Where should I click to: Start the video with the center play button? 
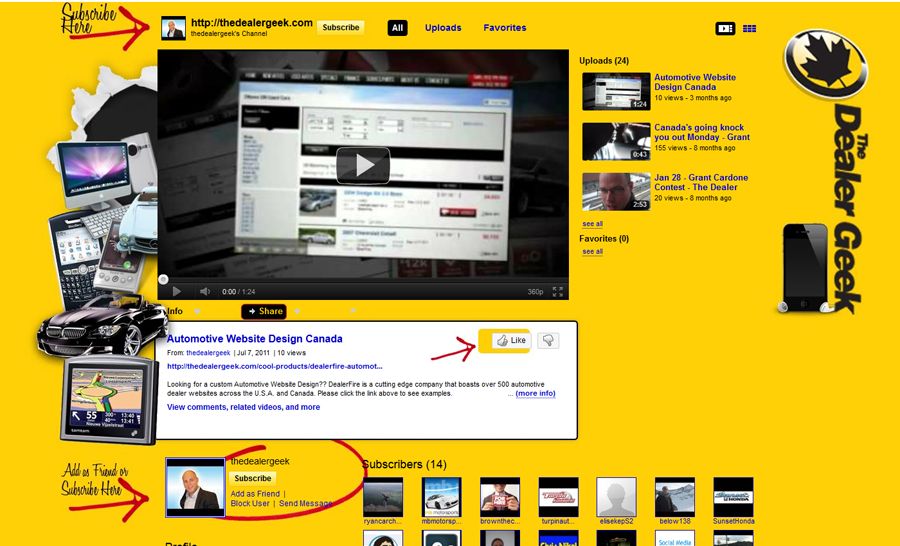point(363,165)
